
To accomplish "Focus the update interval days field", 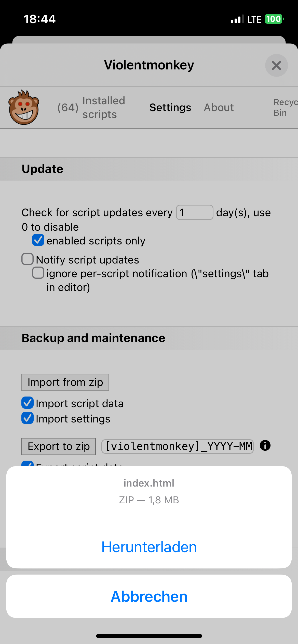I will (195, 212).
